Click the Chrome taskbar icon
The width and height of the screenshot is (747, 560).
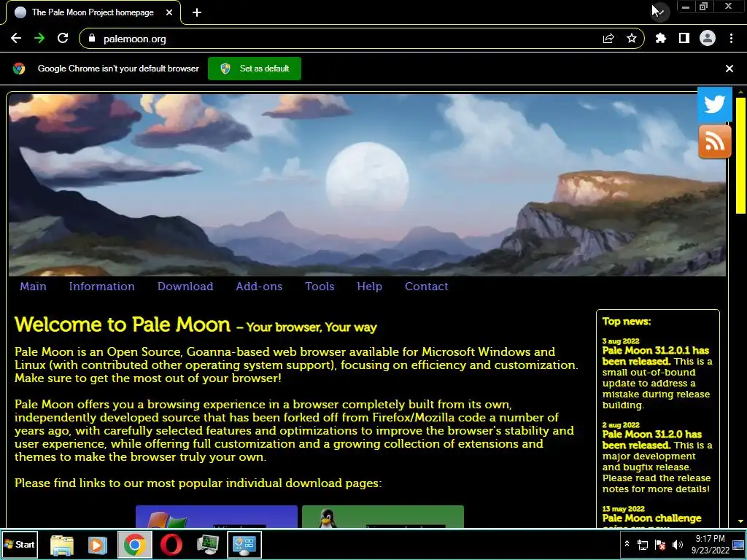(x=135, y=545)
